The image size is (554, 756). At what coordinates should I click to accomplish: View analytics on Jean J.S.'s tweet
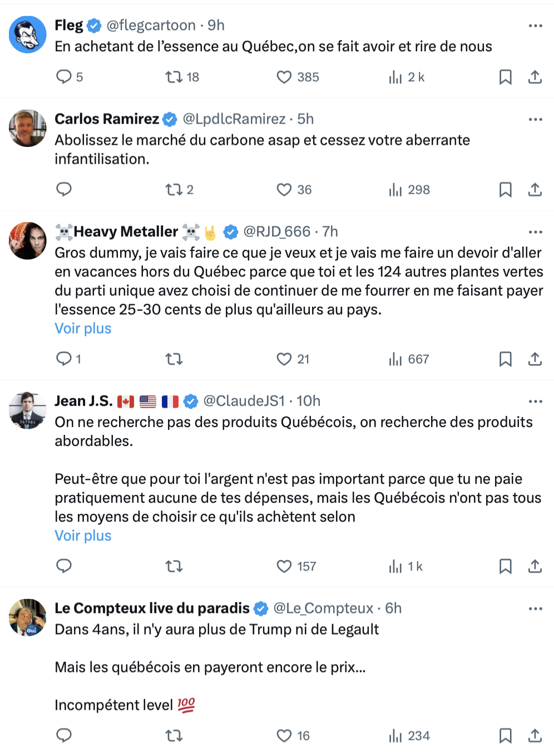pyautogui.click(x=395, y=567)
